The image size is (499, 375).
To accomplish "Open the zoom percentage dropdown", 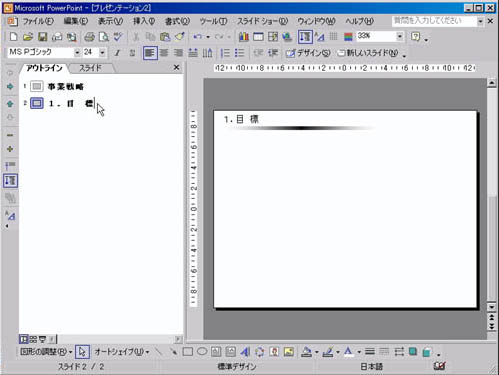I will (400, 36).
